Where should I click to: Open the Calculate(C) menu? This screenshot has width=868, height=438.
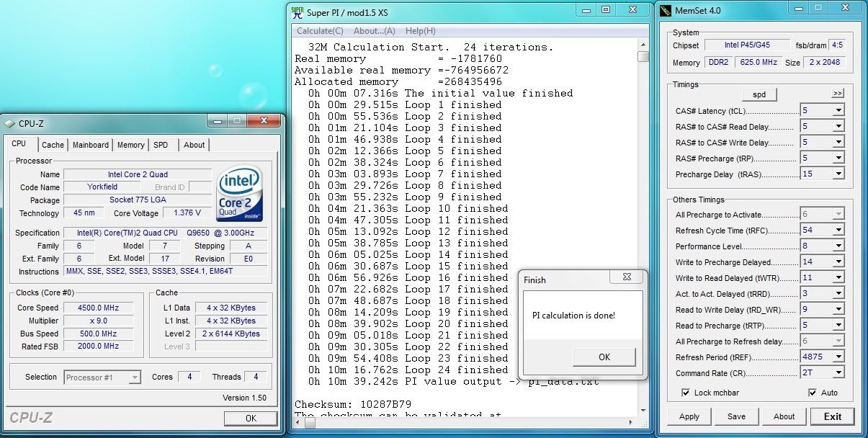(x=320, y=31)
